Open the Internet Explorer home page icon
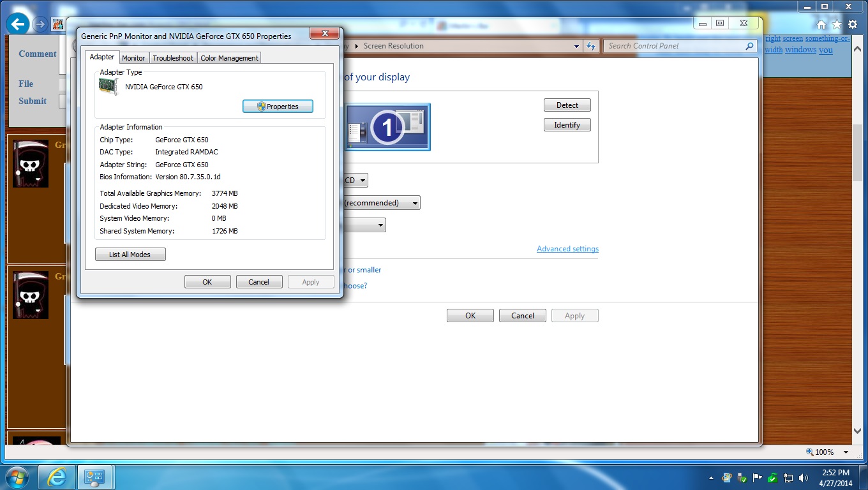Screen dimensions: 868x490 [x=821, y=24]
